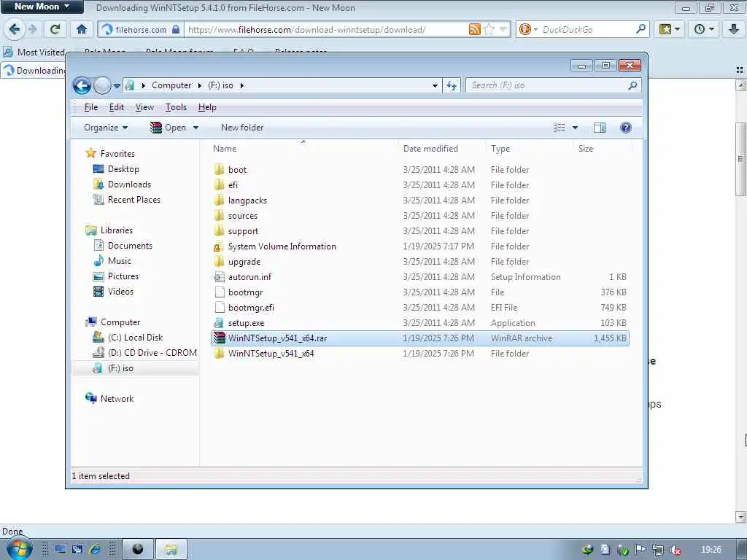Open view options dropdown arrow
This screenshot has width=747, height=560.
[575, 128]
